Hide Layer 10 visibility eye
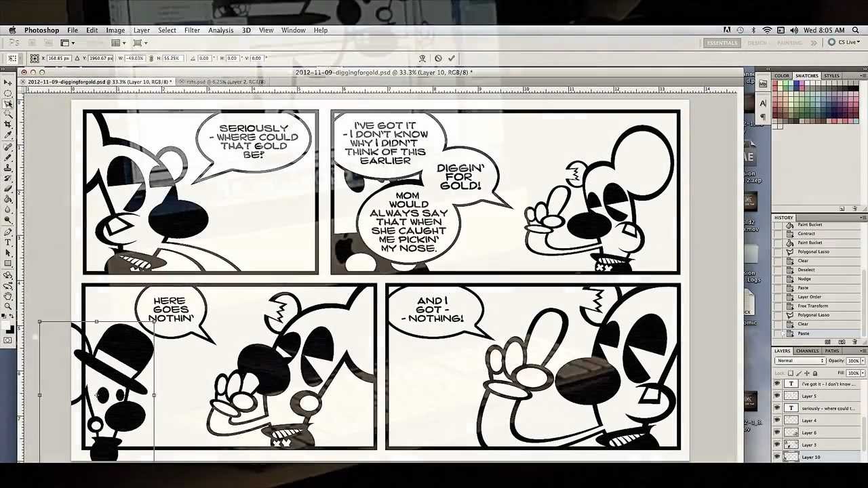 777,457
